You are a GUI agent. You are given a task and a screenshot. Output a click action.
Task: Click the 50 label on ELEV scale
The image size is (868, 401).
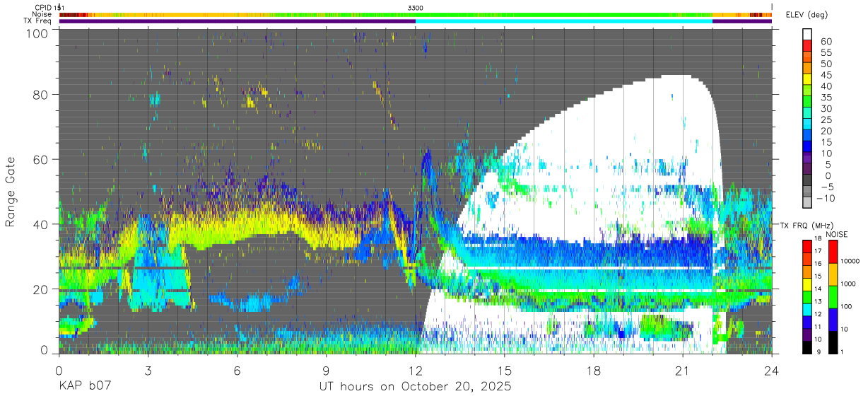point(826,64)
